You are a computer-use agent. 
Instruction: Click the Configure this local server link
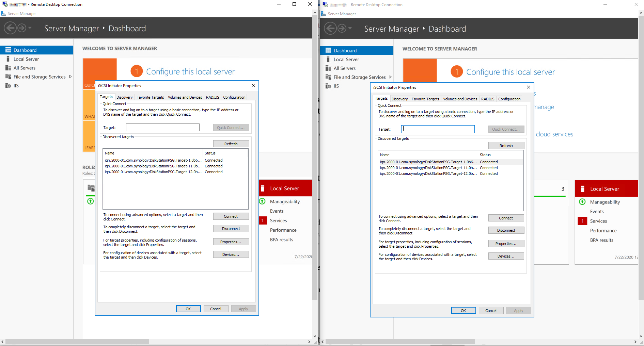190,71
